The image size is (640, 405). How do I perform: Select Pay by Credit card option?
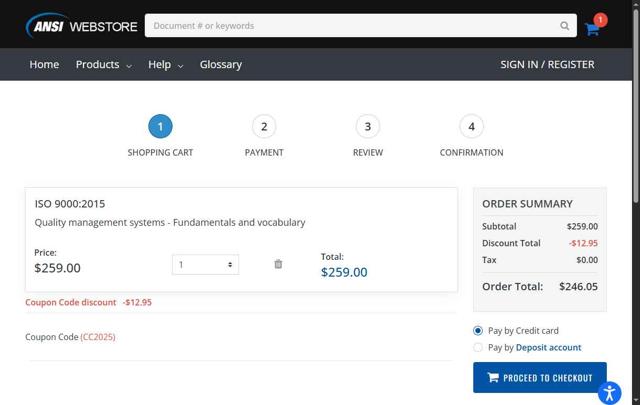(x=478, y=330)
